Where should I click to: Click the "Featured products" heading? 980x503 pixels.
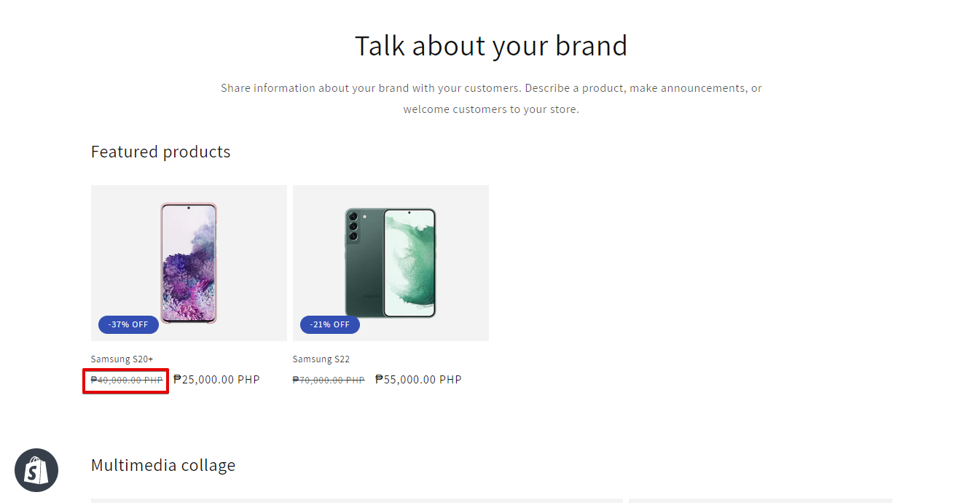point(160,152)
